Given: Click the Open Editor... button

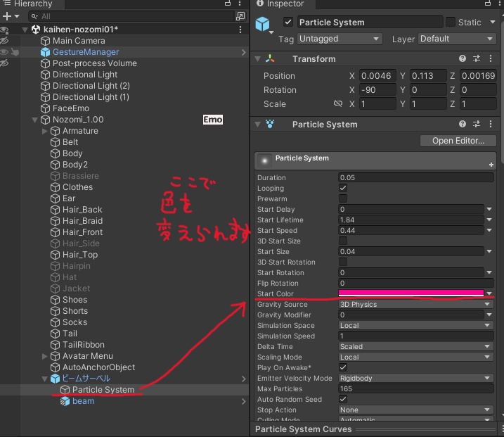Looking at the screenshot, I should pyautogui.click(x=458, y=141).
